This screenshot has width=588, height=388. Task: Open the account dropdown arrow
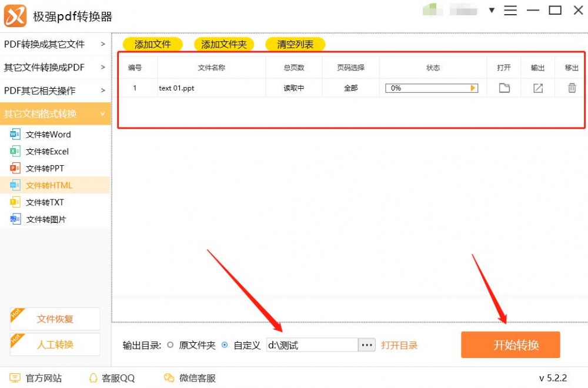(492, 10)
